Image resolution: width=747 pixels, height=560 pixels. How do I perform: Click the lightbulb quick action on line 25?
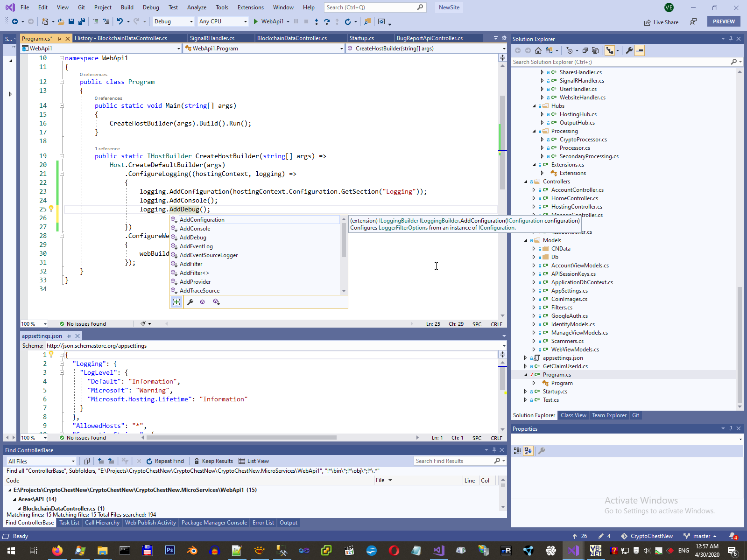coord(51,209)
